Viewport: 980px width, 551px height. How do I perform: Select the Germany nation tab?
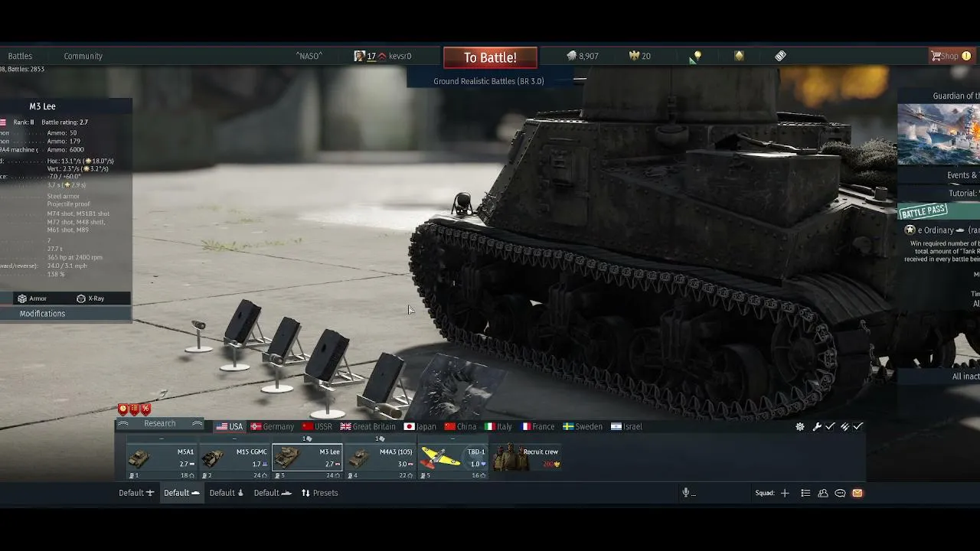(x=272, y=427)
